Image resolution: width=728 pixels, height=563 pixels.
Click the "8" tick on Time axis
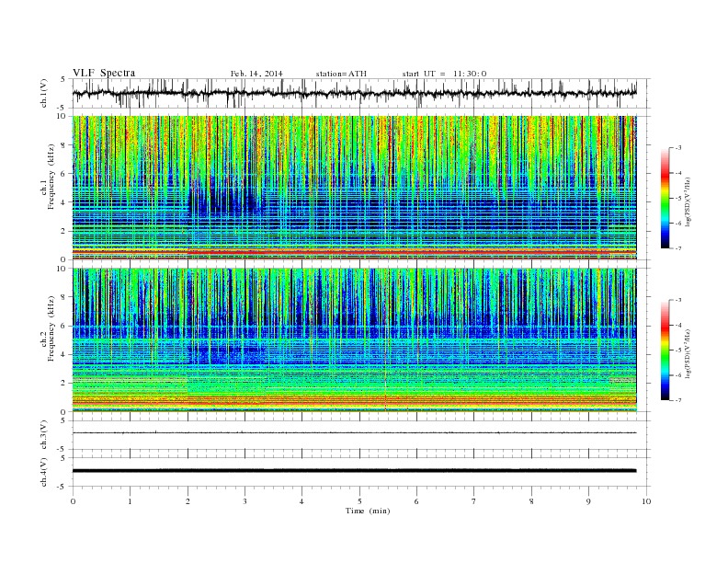coord(531,501)
